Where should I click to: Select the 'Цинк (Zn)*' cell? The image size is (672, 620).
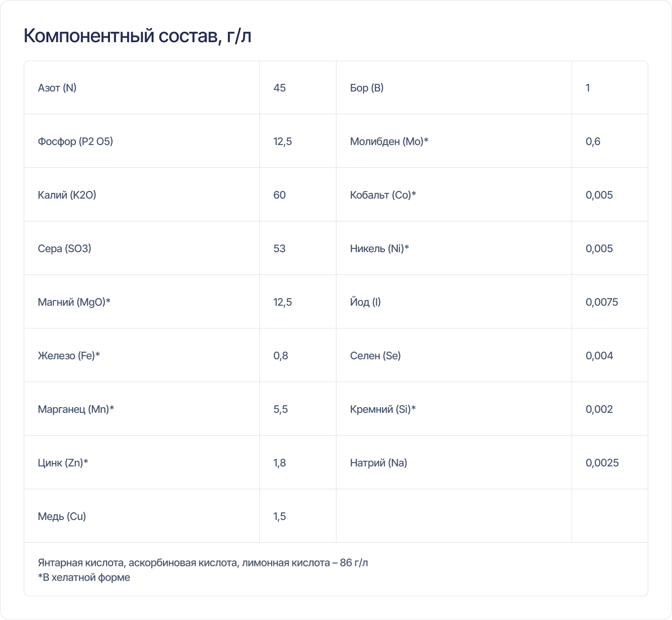pyautogui.click(x=142, y=463)
